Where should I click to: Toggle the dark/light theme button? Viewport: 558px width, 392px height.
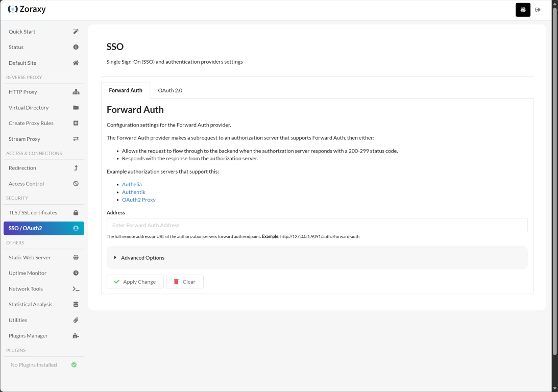point(523,10)
